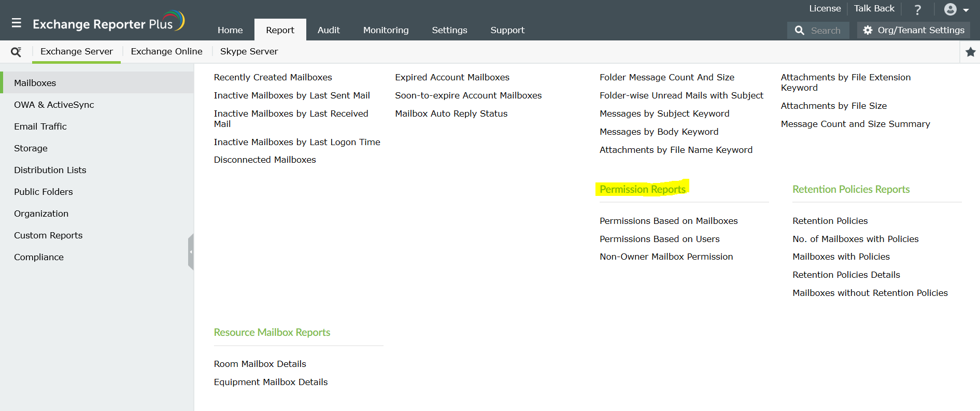The height and width of the screenshot is (411, 980).
Task: Click the user account avatar icon
Action: (950, 9)
